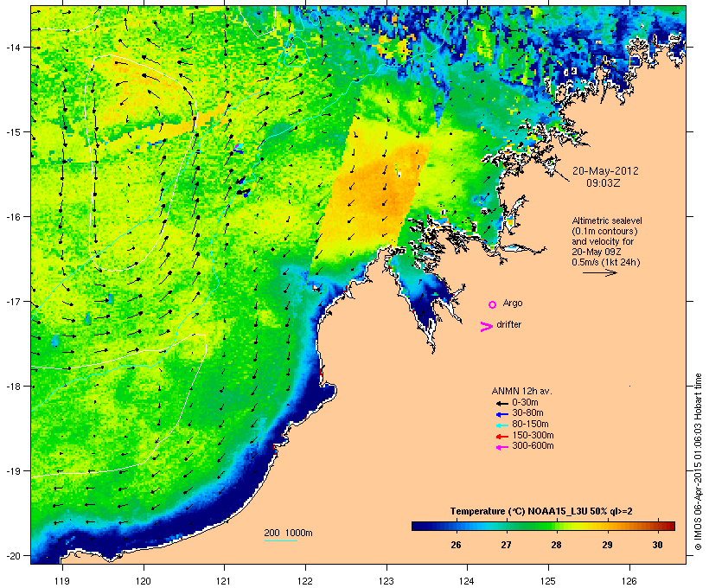Click the time label 09:03Z
The height and width of the screenshot is (588, 709).
(x=604, y=183)
